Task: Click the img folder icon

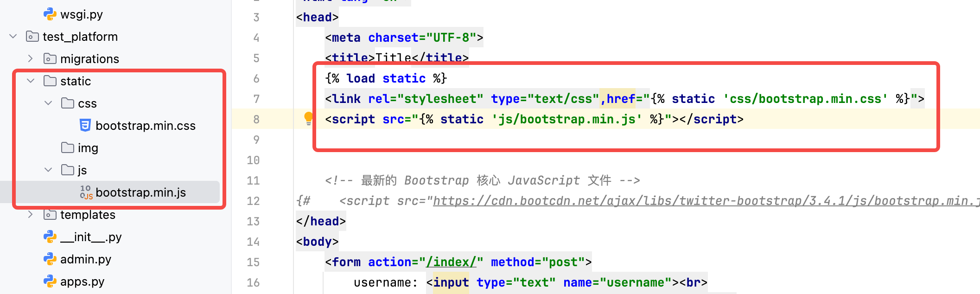Action: [x=67, y=148]
